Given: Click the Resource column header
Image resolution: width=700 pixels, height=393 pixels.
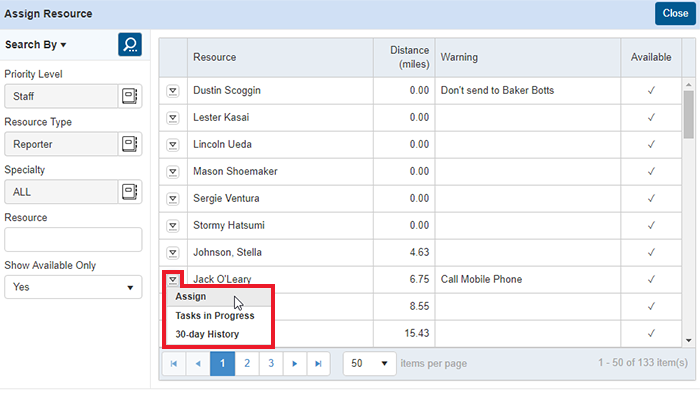Looking at the screenshot, I should [x=280, y=58].
